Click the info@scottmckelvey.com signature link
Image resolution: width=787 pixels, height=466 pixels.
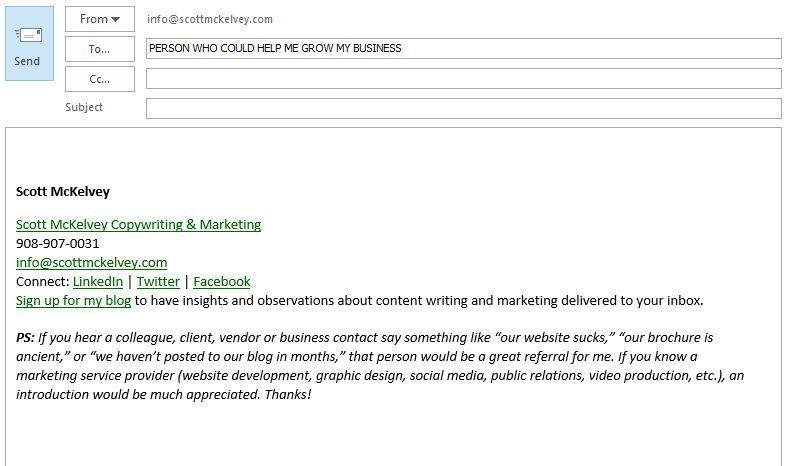(91, 263)
